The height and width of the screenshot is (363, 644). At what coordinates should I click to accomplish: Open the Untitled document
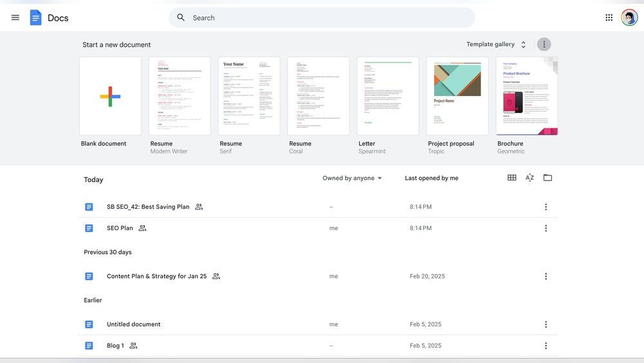click(x=133, y=324)
